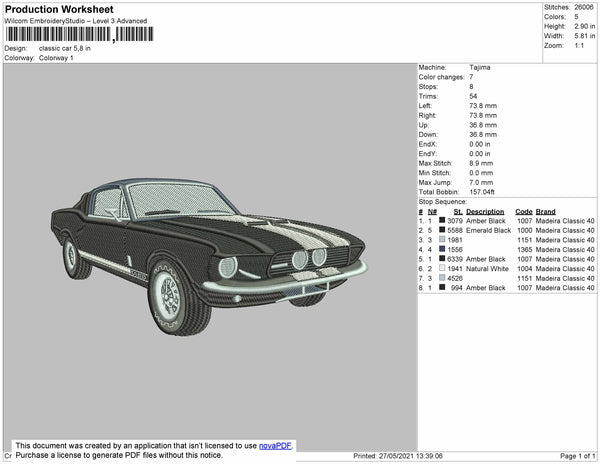Select the Code column header
The width and height of the screenshot is (600, 464).
pyautogui.click(x=523, y=212)
